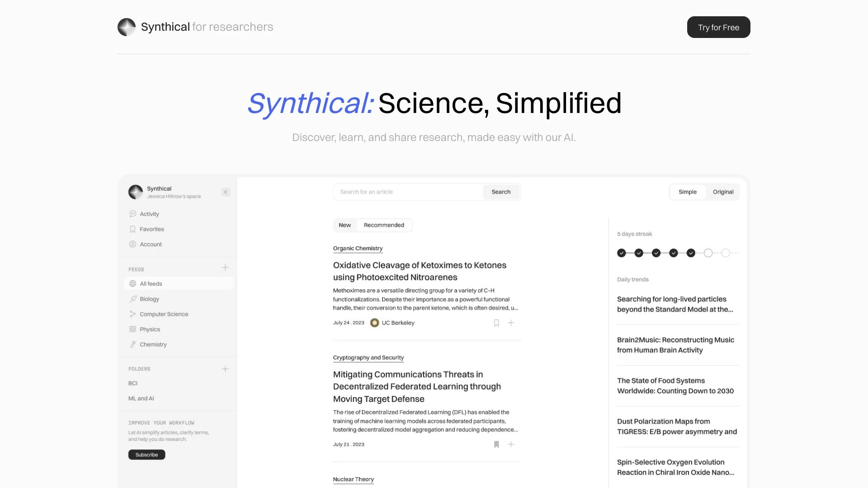
Task: Click the Search button for articles
Action: point(501,191)
